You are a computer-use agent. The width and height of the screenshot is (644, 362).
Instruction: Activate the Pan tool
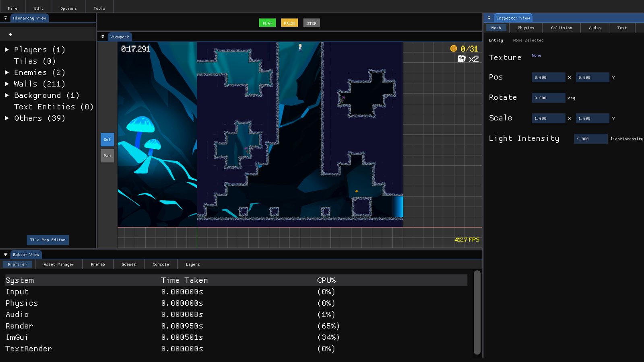click(107, 156)
